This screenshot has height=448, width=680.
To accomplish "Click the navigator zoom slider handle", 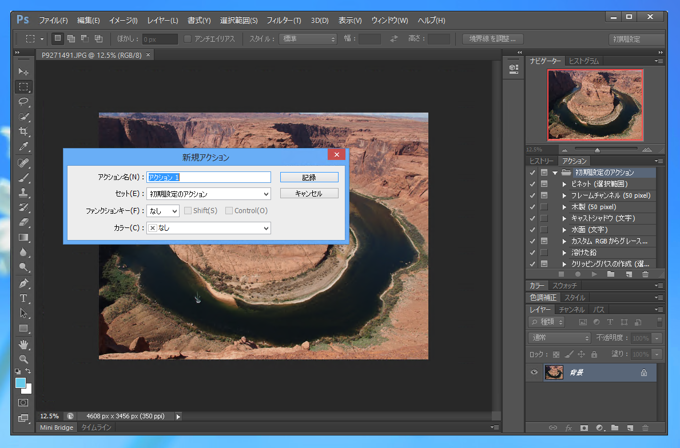I will click(597, 150).
